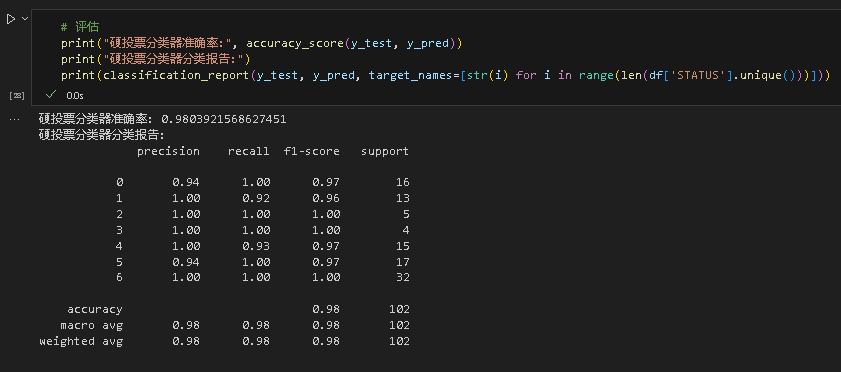This screenshot has height=372, width=841.
Task: Click precision 0.94 in class 0 row
Action: click(x=186, y=182)
